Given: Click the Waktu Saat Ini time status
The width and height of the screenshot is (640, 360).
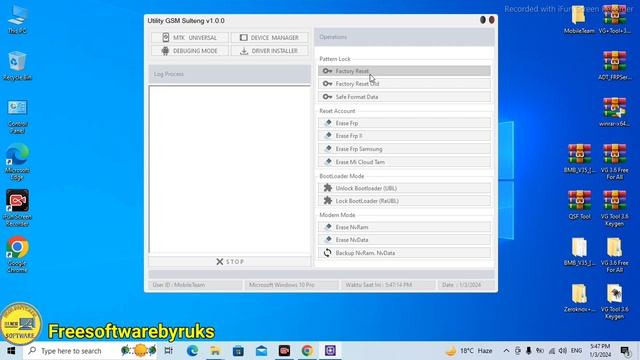Looking at the screenshot, I should click(388, 285).
